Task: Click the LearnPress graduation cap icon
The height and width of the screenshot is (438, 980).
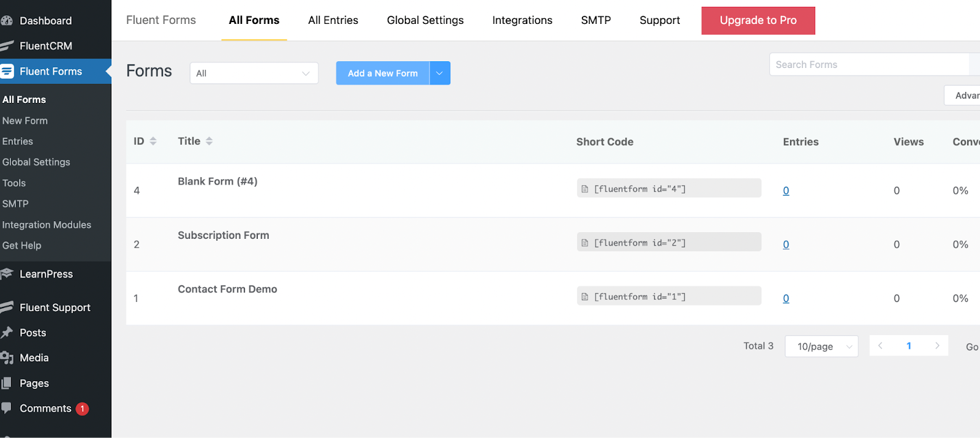Action: 7,274
